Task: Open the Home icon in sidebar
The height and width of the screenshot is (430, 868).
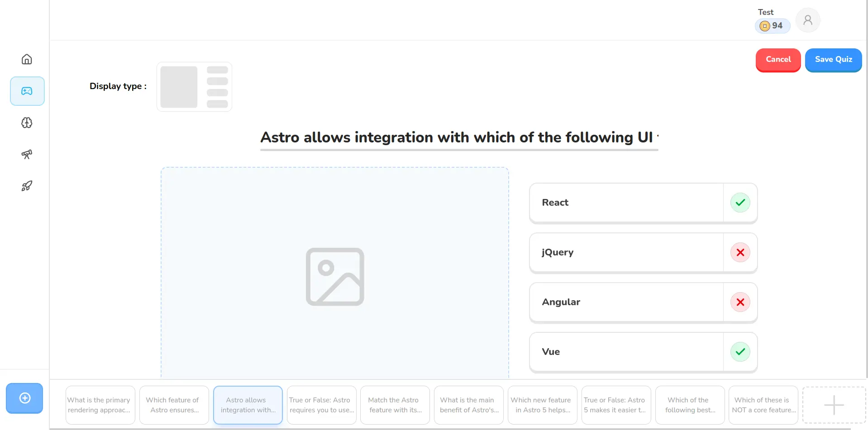Action: point(27,59)
